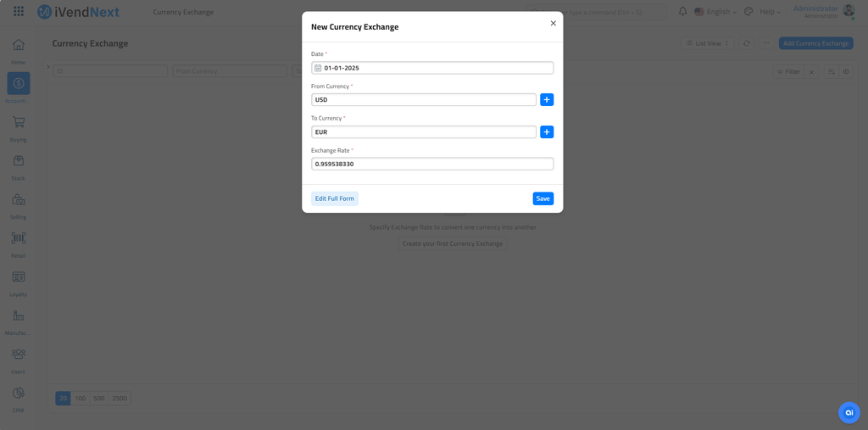Click the From Currency USD field
The width and height of the screenshot is (868, 430).
tap(424, 100)
